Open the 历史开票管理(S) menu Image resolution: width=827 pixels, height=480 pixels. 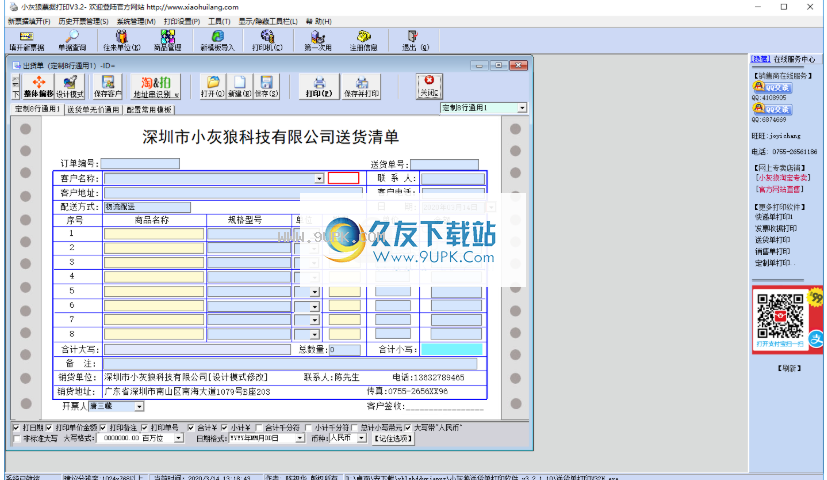(83, 21)
